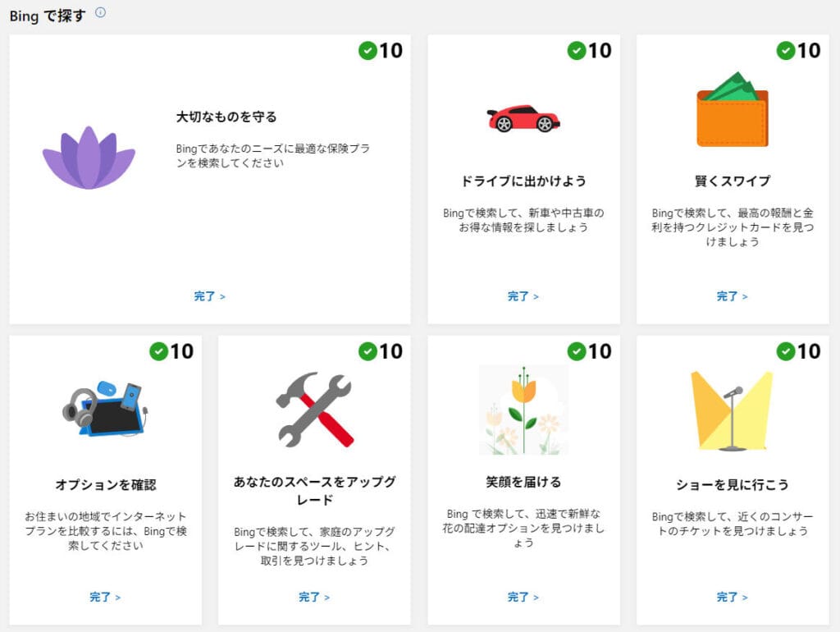The width and height of the screenshot is (840, 632).
Task: Open 完了 link under 笑顔を届ける
Action: [x=523, y=598]
